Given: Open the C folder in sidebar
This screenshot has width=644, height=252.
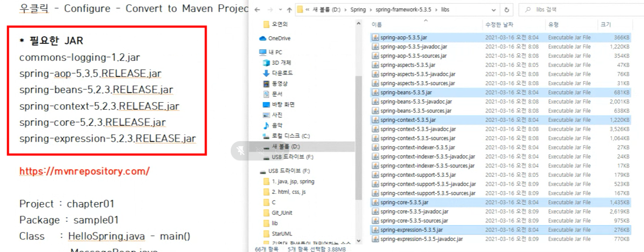Looking at the screenshot, I should (x=269, y=203).
